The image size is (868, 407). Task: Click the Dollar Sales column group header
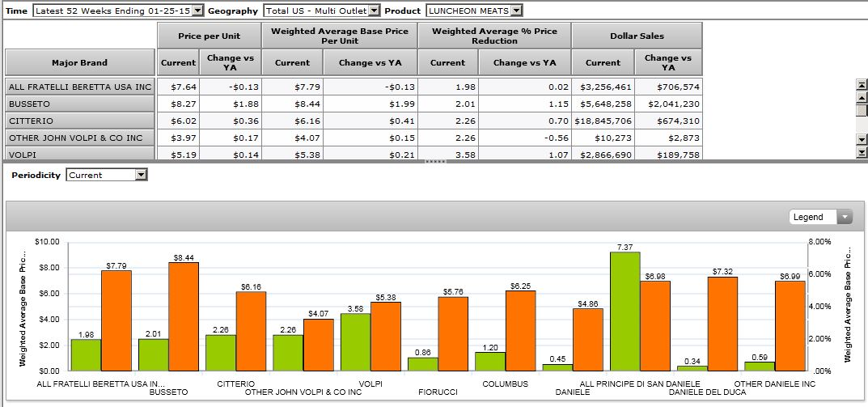(637, 36)
